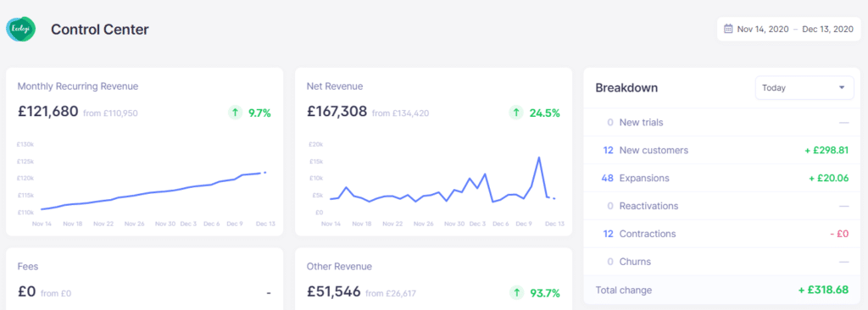This screenshot has height=310, width=868.
Task: Select the Expansions breakdown row
Action: [722, 178]
